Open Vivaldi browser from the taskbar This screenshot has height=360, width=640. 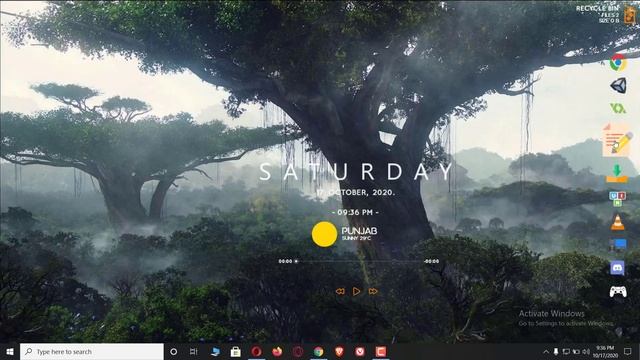pyautogui.click(x=360, y=351)
